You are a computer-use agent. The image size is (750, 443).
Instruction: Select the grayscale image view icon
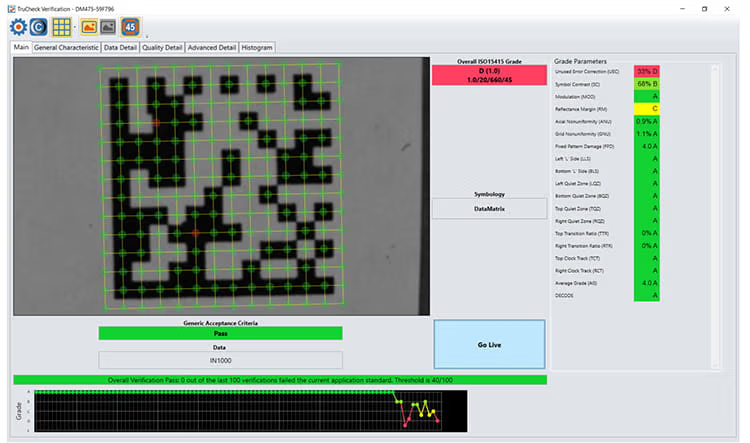[107, 27]
